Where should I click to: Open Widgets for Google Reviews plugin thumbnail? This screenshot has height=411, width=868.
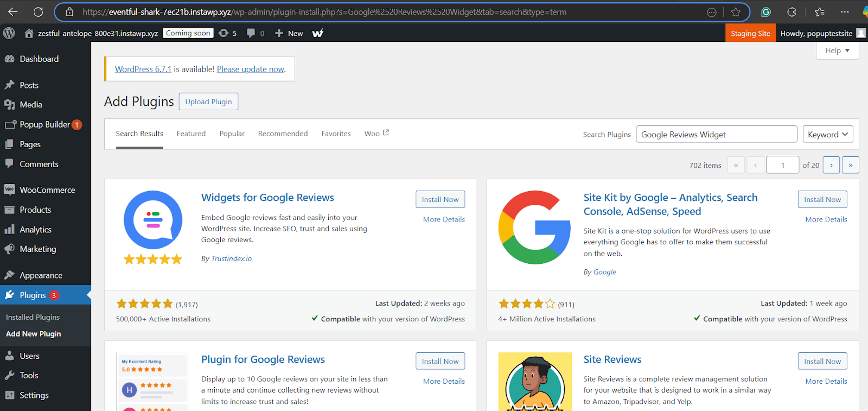[x=153, y=227]
